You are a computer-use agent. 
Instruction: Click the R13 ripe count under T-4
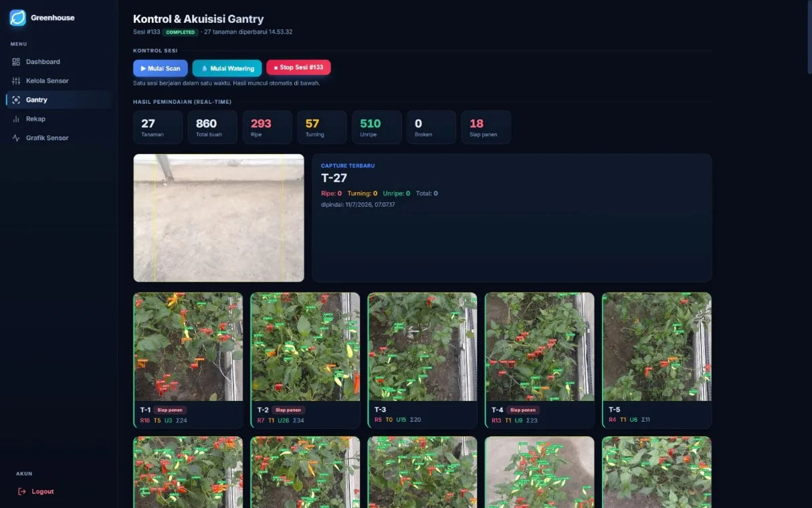point(496,420)
